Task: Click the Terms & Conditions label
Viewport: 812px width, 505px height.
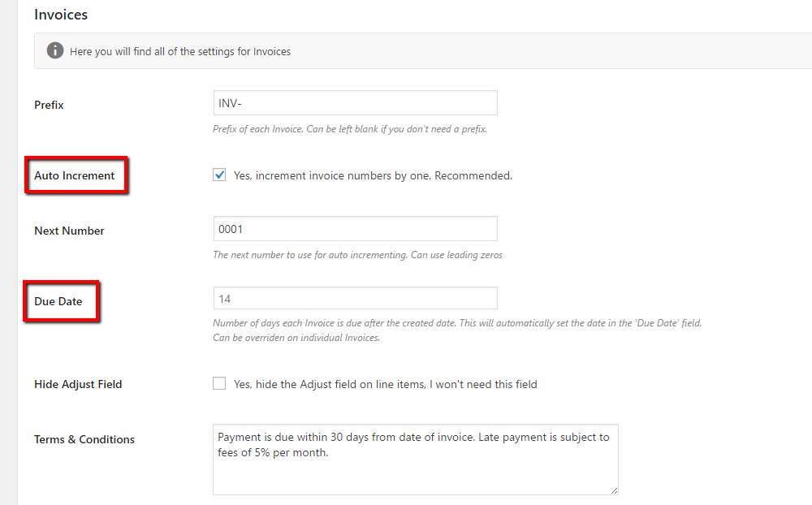Action: click(84, 438)
